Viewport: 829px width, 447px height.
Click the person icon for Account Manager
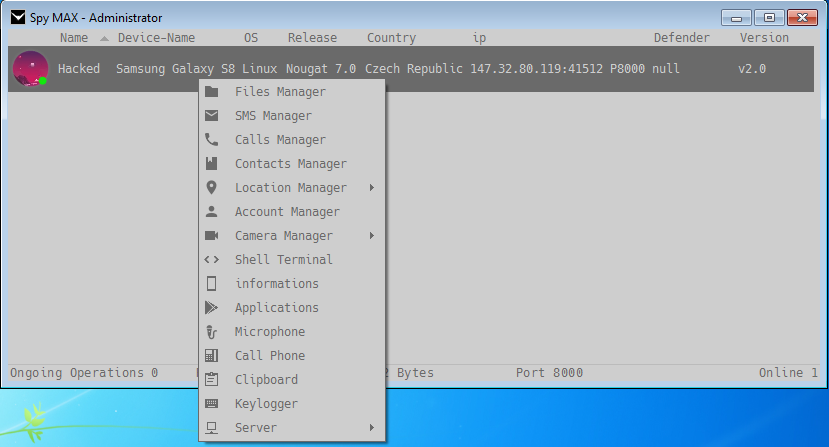tap(211, 212)
